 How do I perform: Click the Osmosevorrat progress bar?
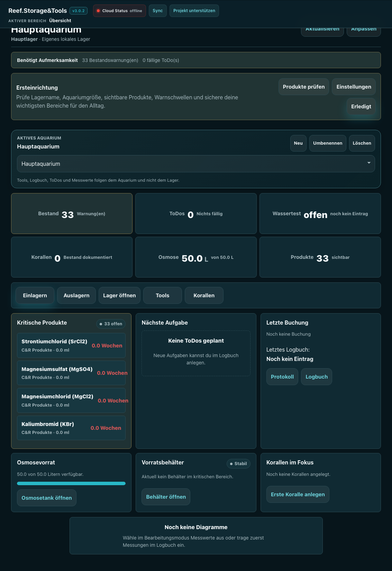tap(71, 483)
